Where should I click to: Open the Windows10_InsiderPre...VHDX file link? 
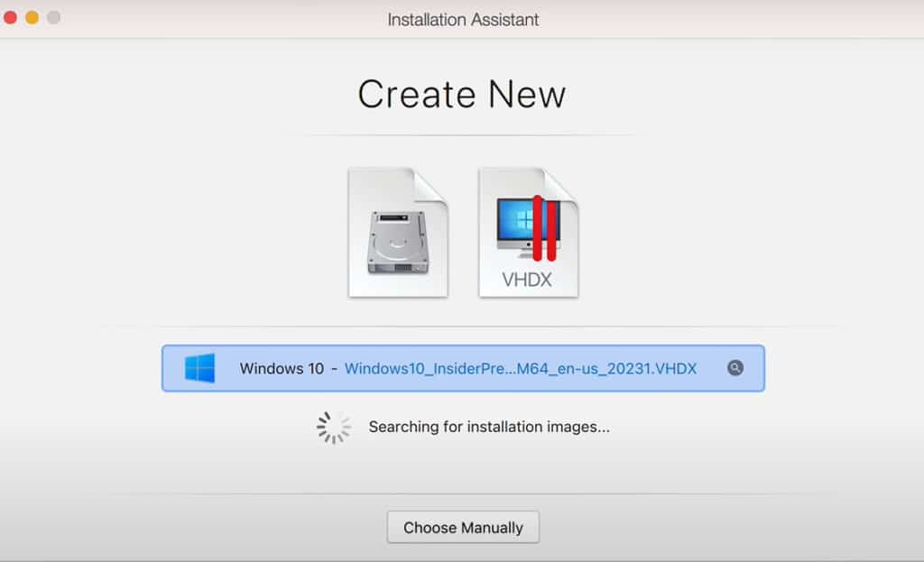pos(521,369)
